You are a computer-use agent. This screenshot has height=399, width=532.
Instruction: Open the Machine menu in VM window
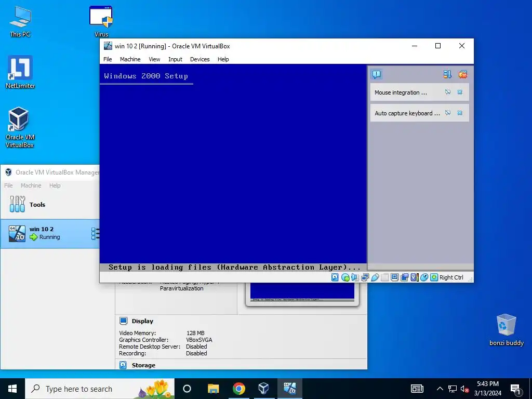130,59
